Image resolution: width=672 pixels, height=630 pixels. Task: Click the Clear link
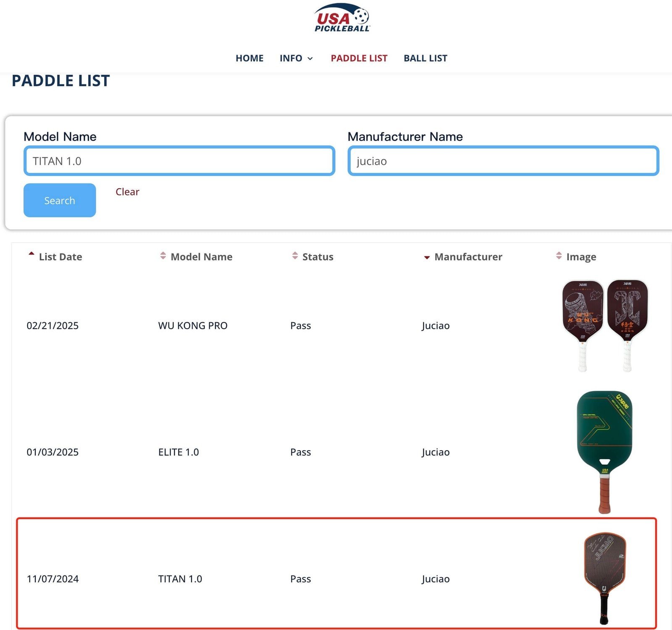click(127, 192)
